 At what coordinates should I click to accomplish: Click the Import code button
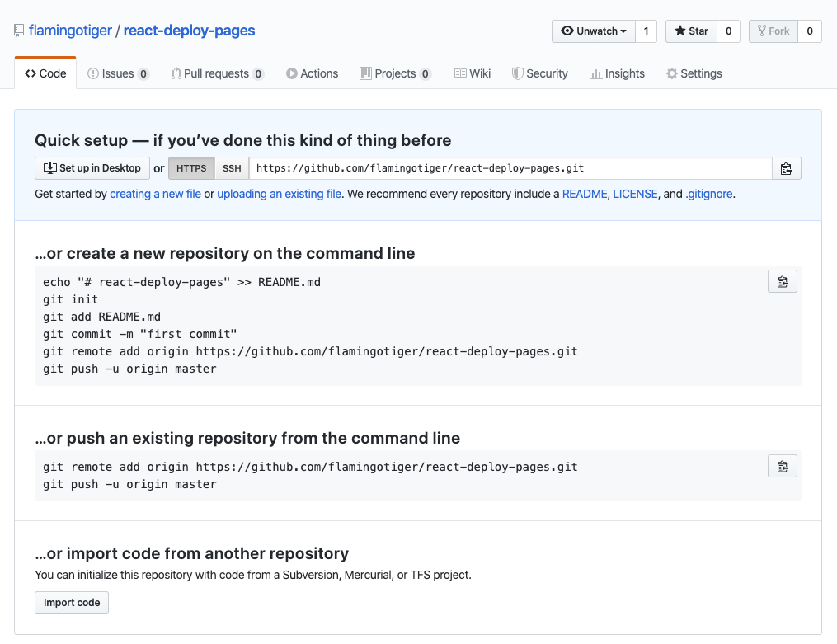[x=72, y=603]
